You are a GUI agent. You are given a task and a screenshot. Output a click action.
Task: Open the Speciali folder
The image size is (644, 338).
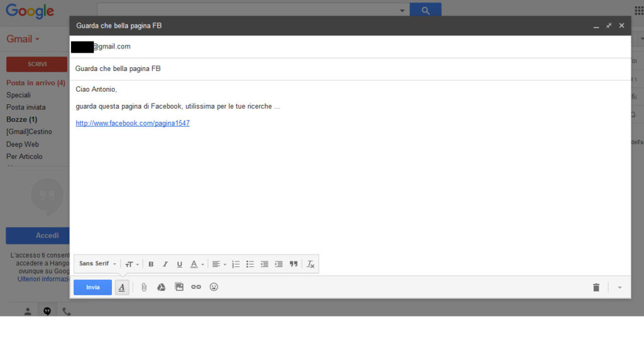18,95
